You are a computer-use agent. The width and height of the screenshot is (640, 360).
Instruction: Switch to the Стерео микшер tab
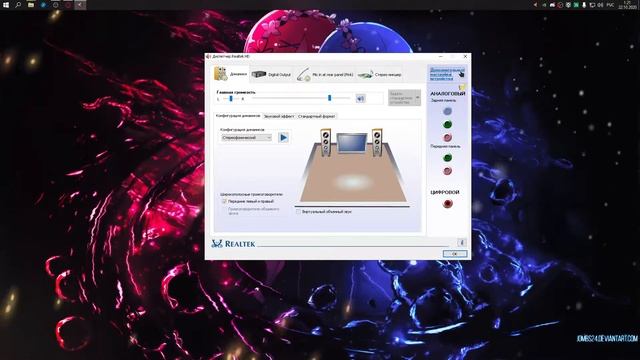[380, 75]
